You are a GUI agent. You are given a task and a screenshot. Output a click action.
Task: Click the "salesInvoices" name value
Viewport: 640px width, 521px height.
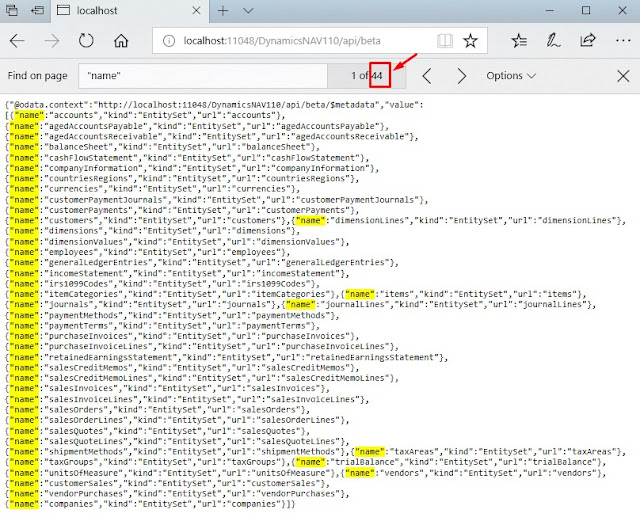coord(84,389)
